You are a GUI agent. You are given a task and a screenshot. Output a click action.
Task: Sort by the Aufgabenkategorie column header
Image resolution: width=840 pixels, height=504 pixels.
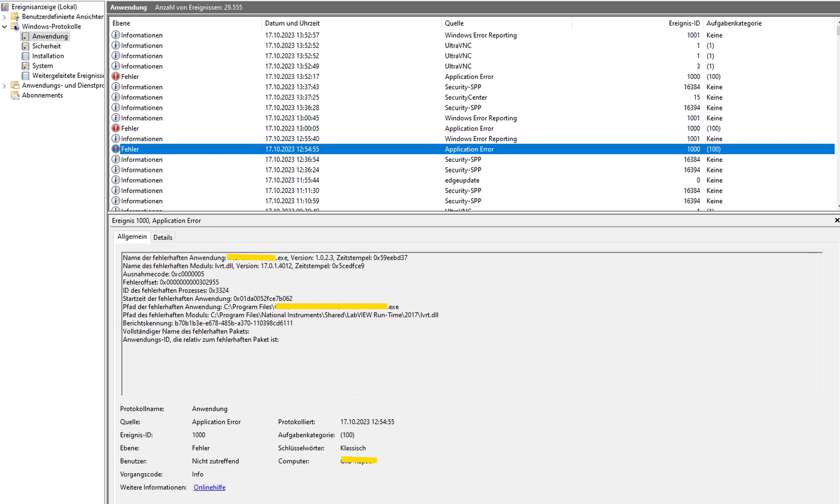769,23
